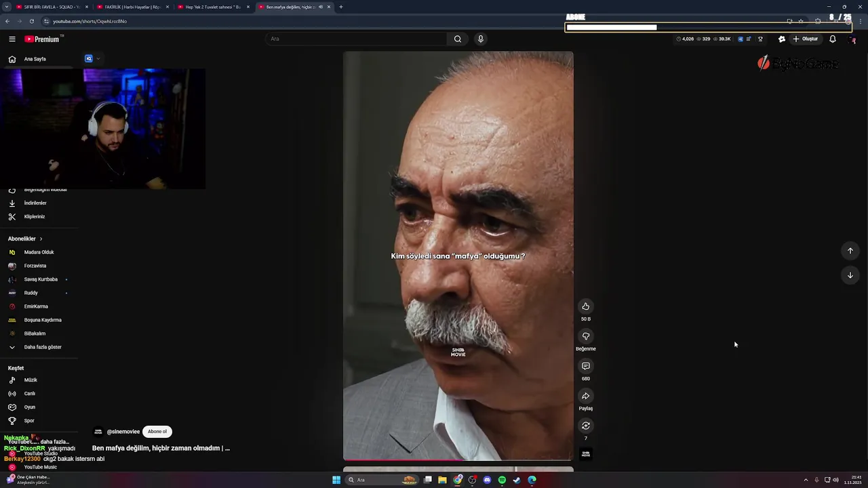Image resolution: width=868 pixels, height=488 pixels.
Task: Open Steam from the taskbar
Action: pos(517,480)
